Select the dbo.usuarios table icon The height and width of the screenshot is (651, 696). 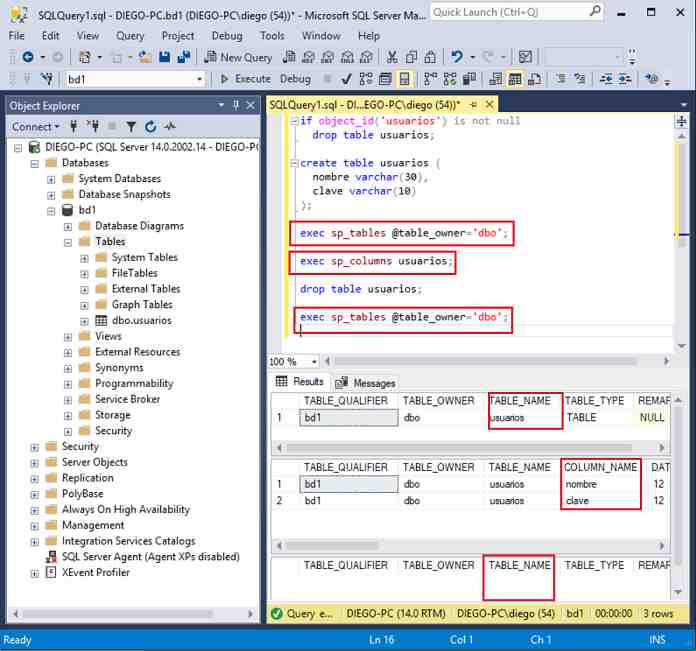[x=101, y=320]
